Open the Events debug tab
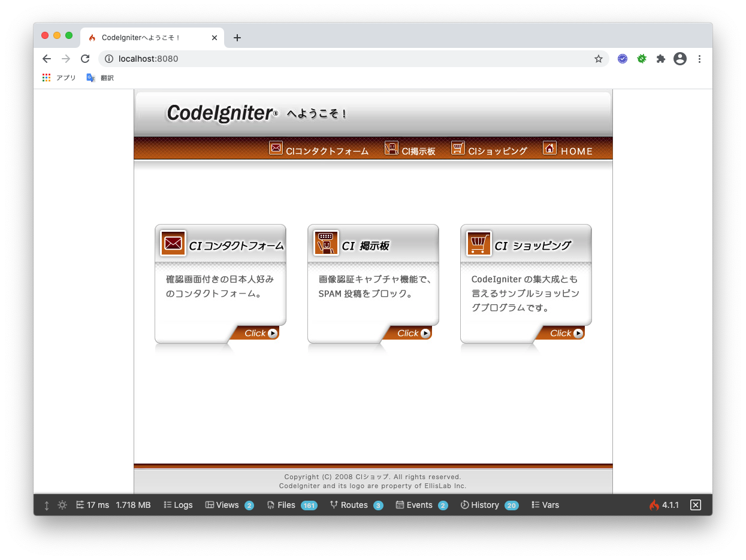Viewport: 746px width, 560px height. (422, 505)
